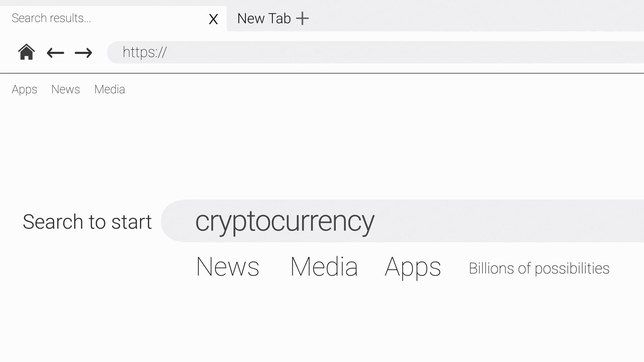
Task: Switch to the Search results tab
Action: (51, 18)
